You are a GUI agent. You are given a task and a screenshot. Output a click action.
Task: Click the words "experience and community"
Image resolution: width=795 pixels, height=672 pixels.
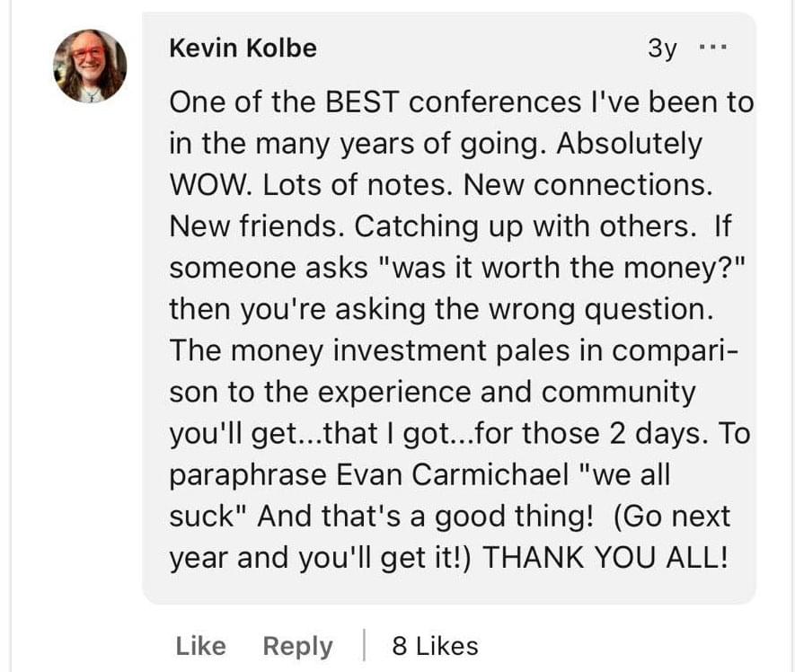coord(507,392)
